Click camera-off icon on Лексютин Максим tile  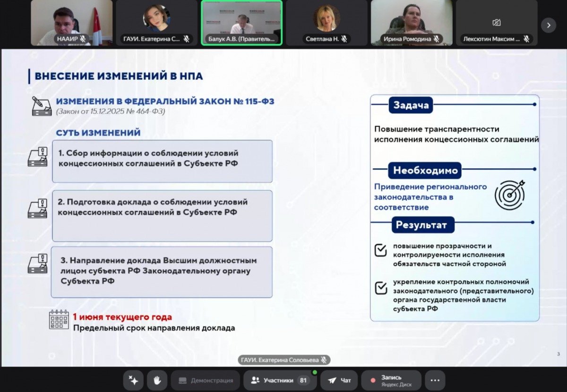pos(496,23)
